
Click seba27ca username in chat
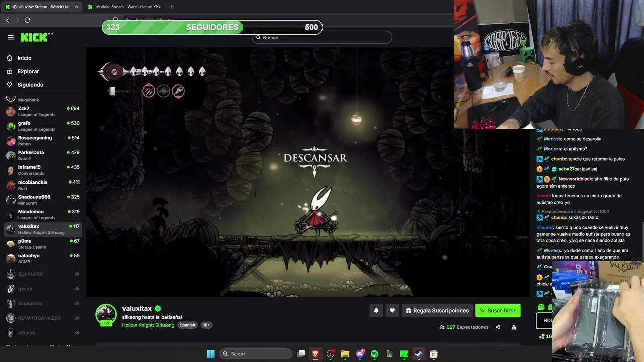click(x=570, y=169)
